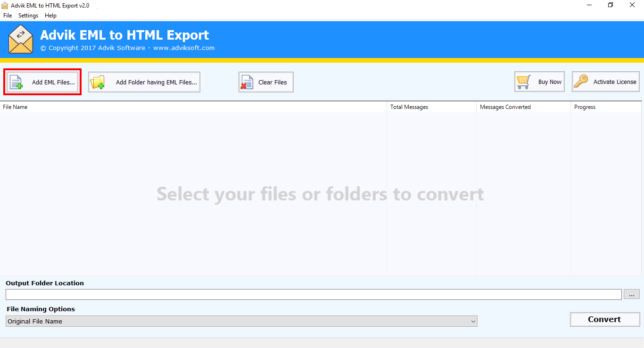Minimize the Advik window
The image size is (644, 348).
coord(589,5)
